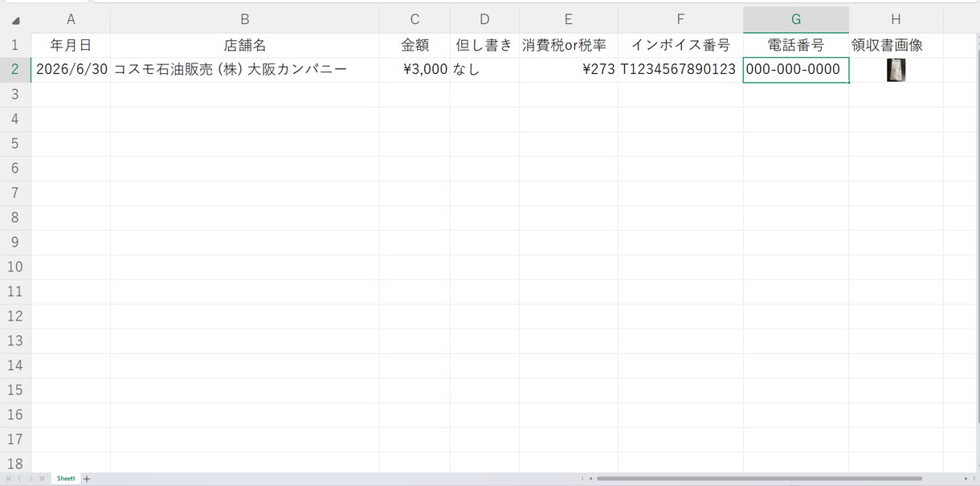Click the horizontal scrollbar left arrow
The width and height of the screenshot is (980, 486).
pos(590,479)
